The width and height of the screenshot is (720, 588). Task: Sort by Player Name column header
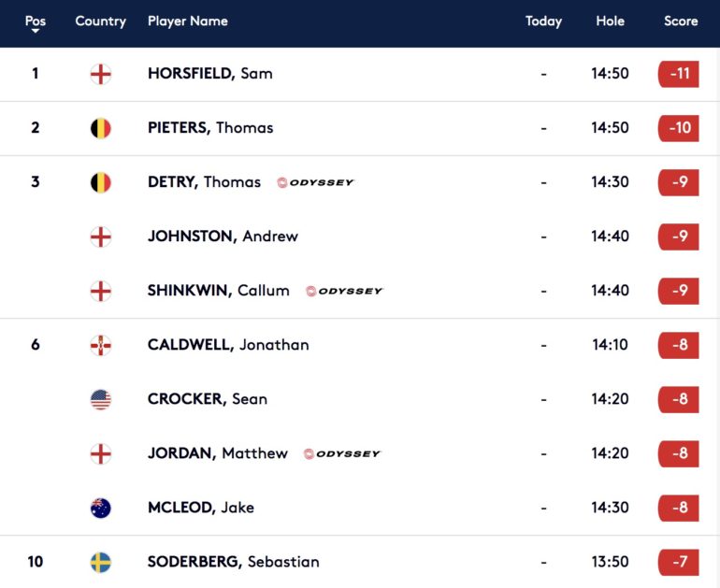187,21
